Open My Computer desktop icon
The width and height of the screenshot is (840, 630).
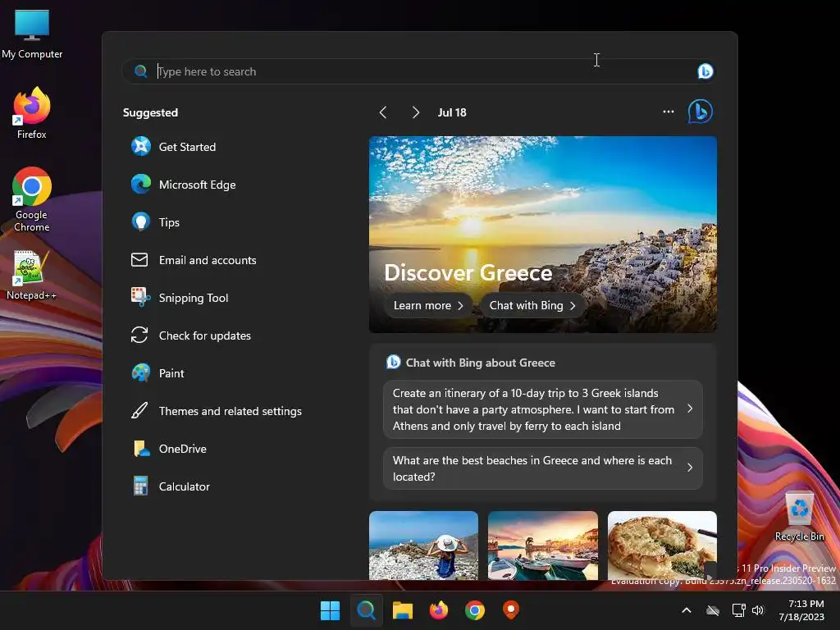coord(32,34)
